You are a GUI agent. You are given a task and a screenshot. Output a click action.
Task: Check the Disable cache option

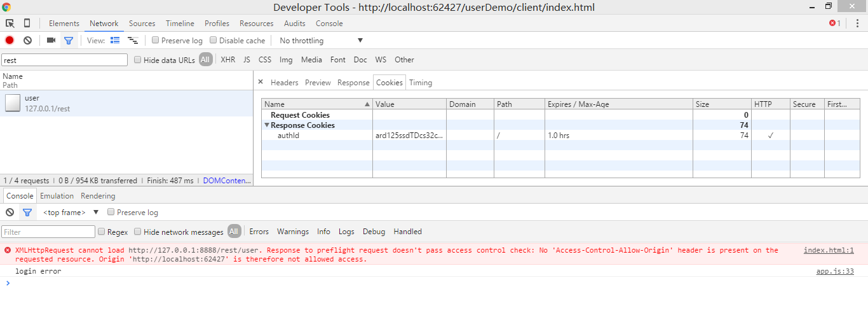click(214, 40)
